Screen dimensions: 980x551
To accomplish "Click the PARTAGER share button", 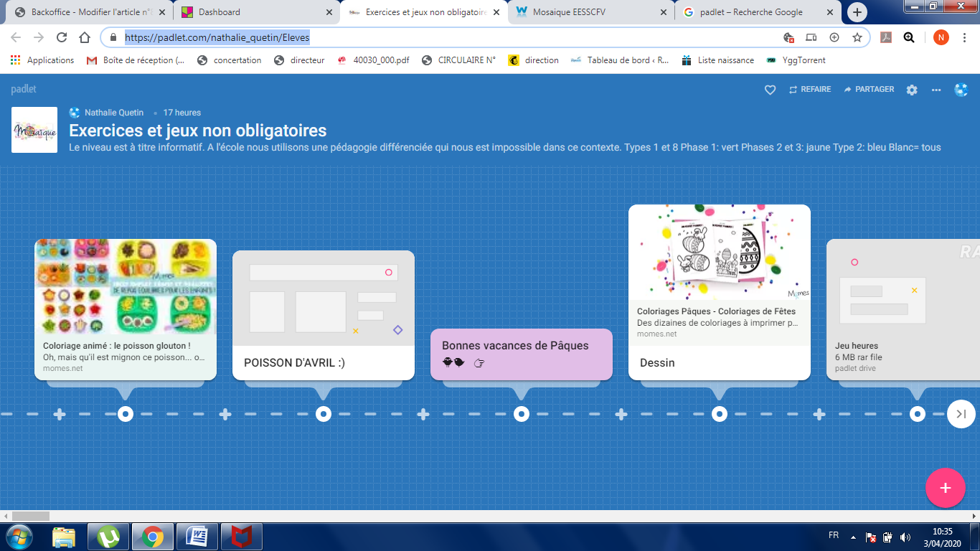I will point(869,90).
